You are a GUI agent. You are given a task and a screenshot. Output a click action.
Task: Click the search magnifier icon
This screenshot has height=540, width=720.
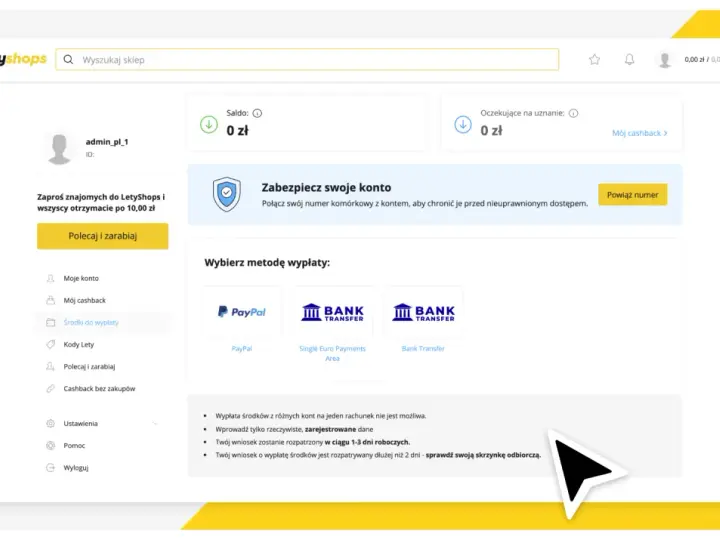[x=68, y=60]
